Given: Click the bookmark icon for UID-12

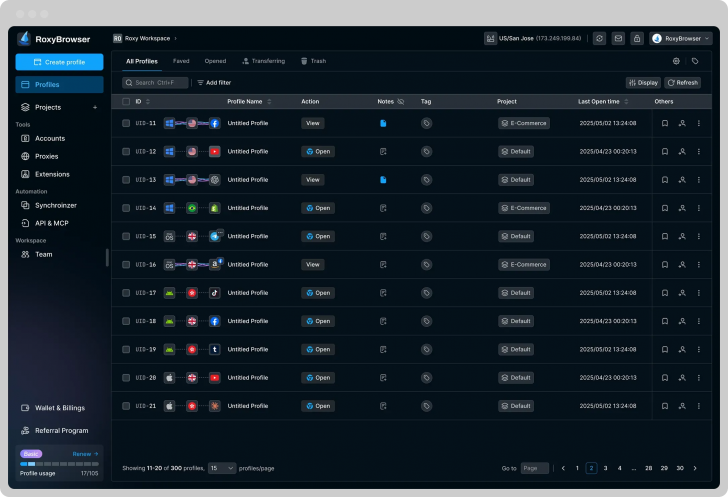Looking at the screenshot, I should pos(664,152).
